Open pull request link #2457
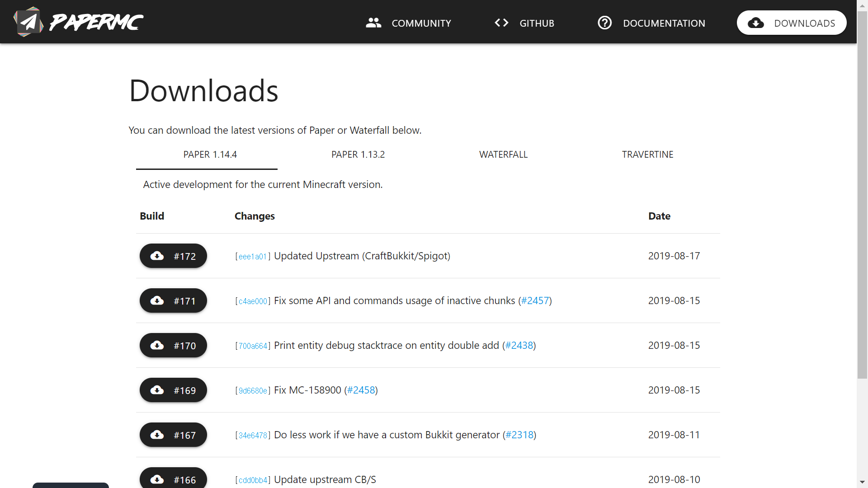868x488 pixels. (535, 301)
